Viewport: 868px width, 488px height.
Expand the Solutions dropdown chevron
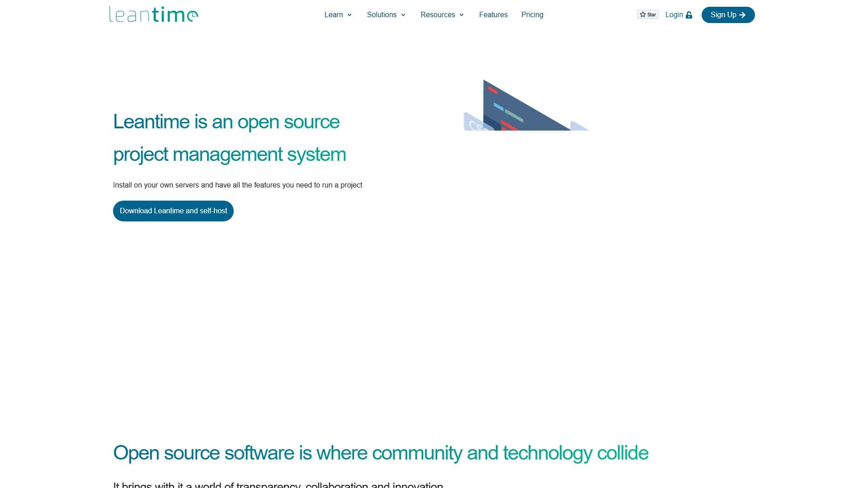[x=403, y=15]
